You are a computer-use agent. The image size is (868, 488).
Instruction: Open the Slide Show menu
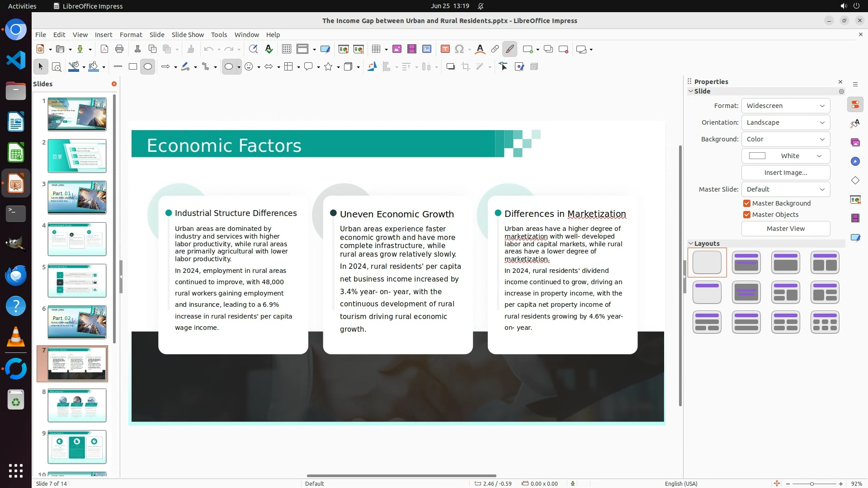point(188,35)
